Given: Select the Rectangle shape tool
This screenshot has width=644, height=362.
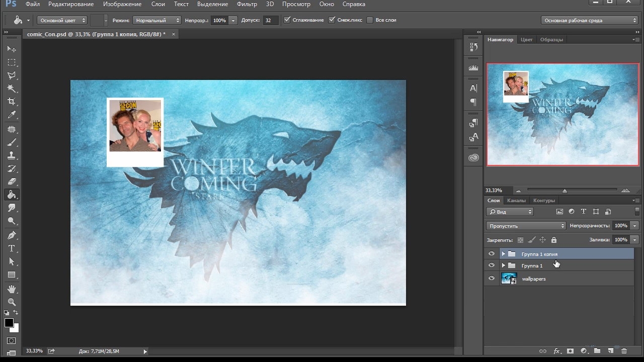Looking at the screenshot, I should (12, 275).
